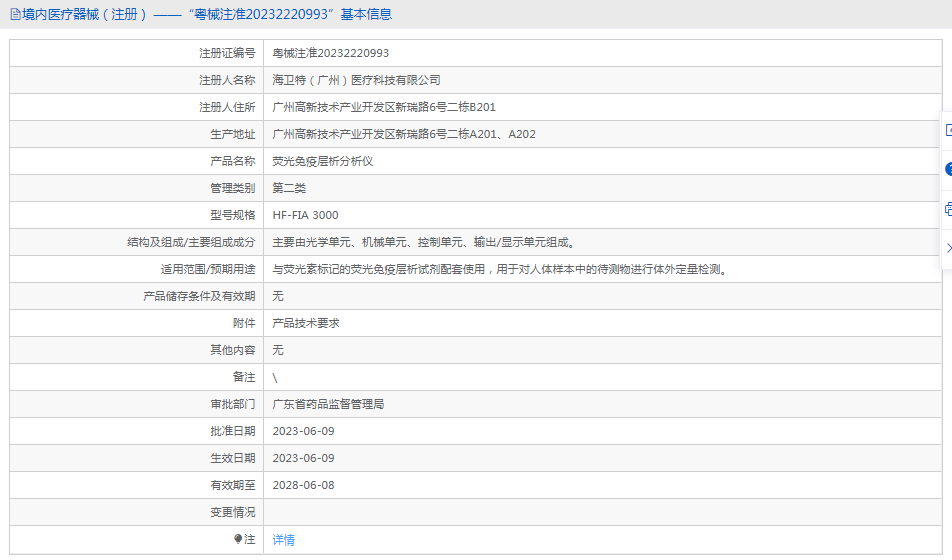Click the registrant address ending in 二栋B201
Viewport: 952px width, 560px height.
point(384,107)
